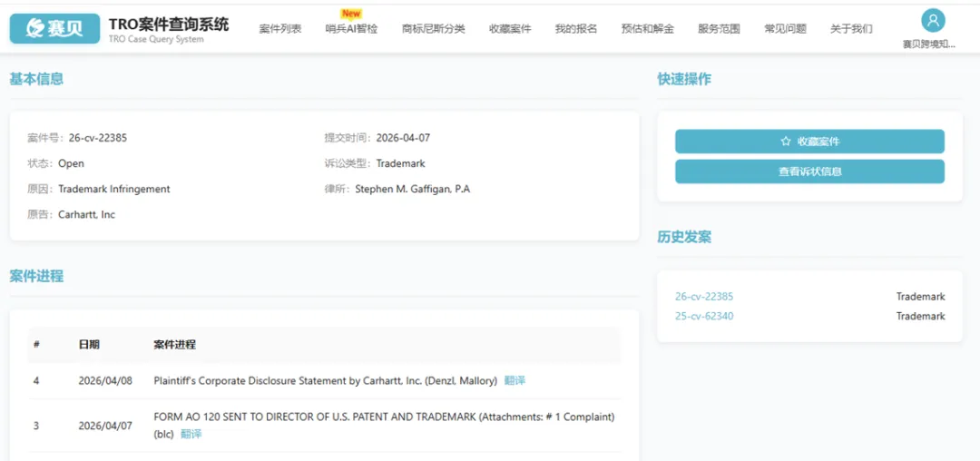This screenshot has height=461, width=980.
Task: Click Trademark label beside 25-cv-62340
Action: tap(921, 316)
